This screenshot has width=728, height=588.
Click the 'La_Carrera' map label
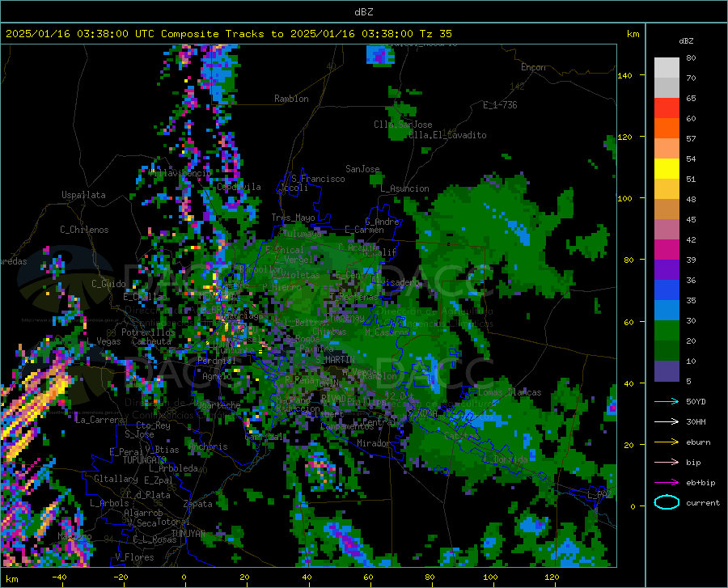[99, 420]
